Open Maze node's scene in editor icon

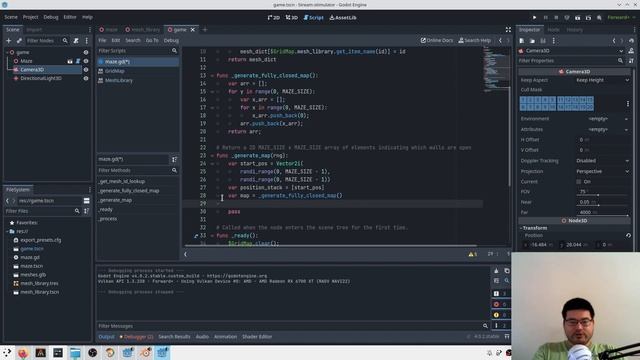(70, 61)
